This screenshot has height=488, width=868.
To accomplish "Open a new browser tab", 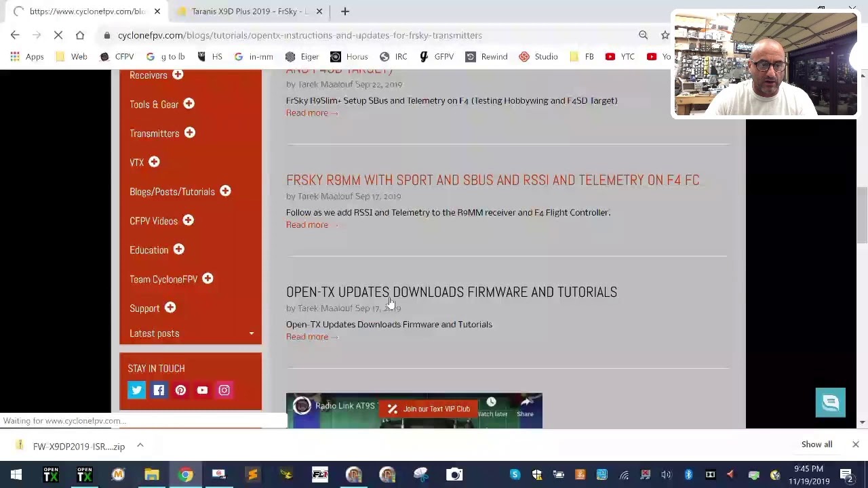I will pos(345,12).
